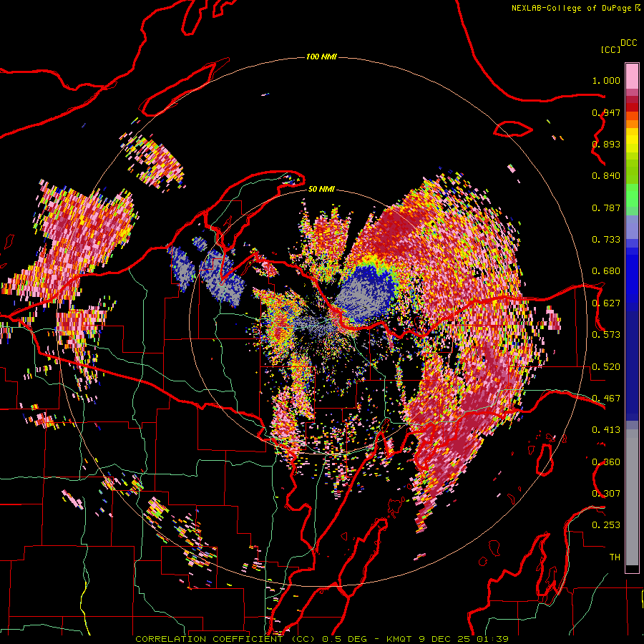Click the TH threshold legend label
The image size is (644, 644).
pyautogui.click(x=615, y=557)
